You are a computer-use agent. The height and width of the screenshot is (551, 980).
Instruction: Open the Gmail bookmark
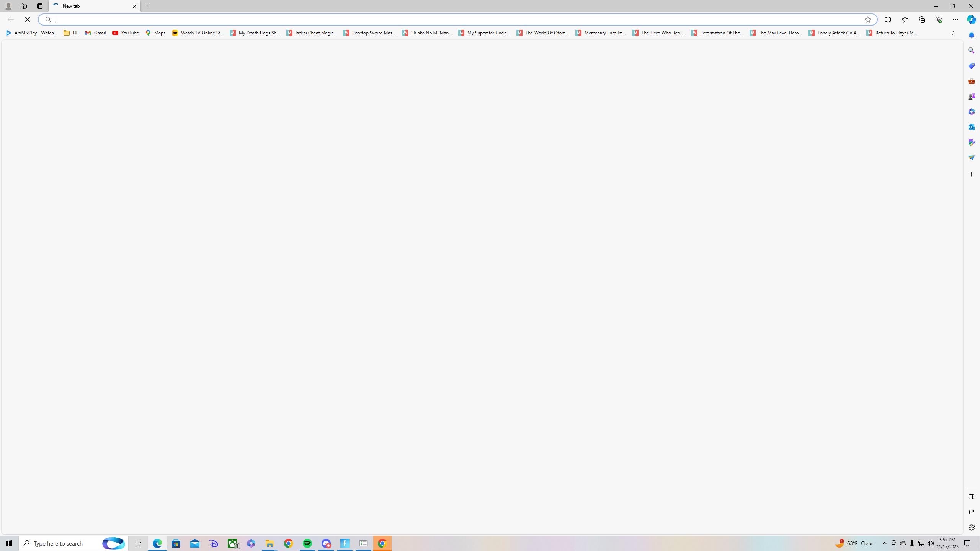96,33
